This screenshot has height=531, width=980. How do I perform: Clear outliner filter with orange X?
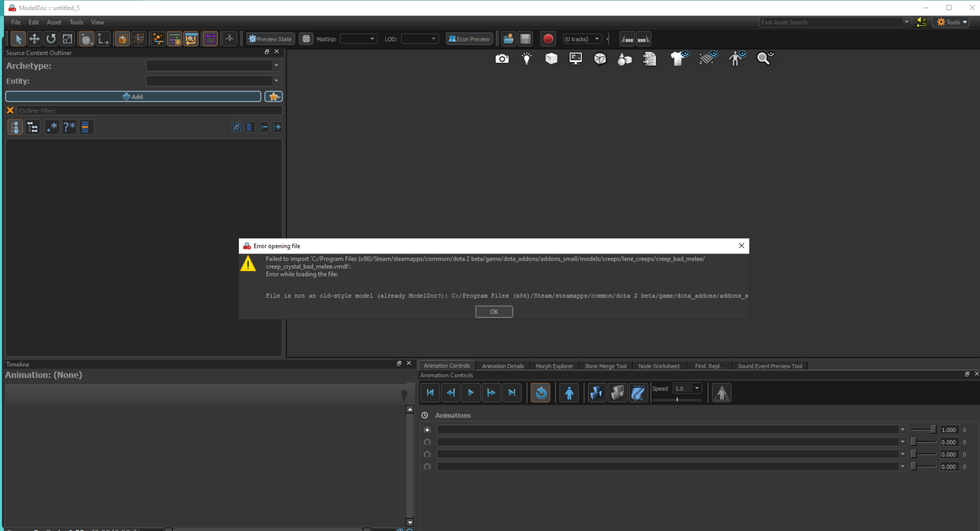pyautogui.click(x=10, y=111)
